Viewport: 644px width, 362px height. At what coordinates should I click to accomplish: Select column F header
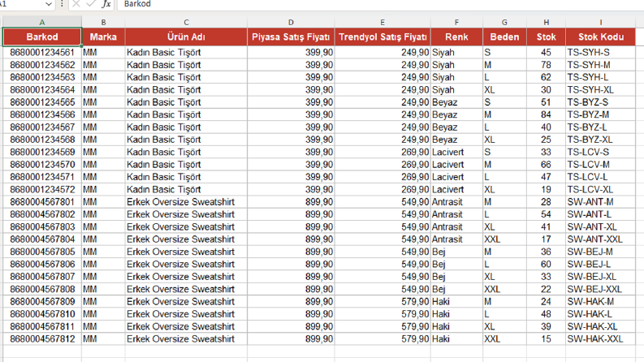coord(456,22)
